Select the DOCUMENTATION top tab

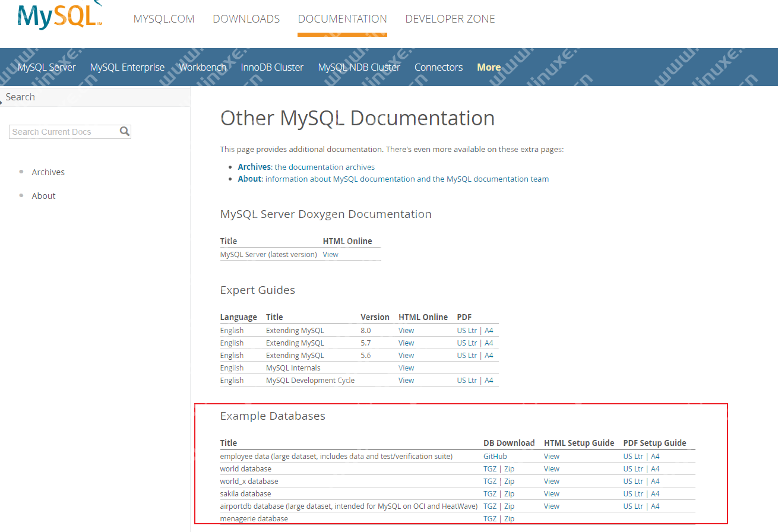pos(343,19)
